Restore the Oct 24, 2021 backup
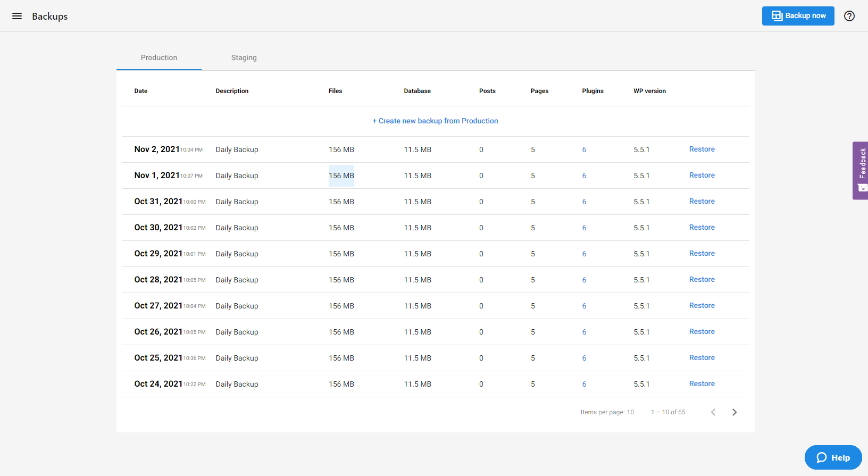Image resolution: width=868 pixels, height=476 pixels. (702, 384)
